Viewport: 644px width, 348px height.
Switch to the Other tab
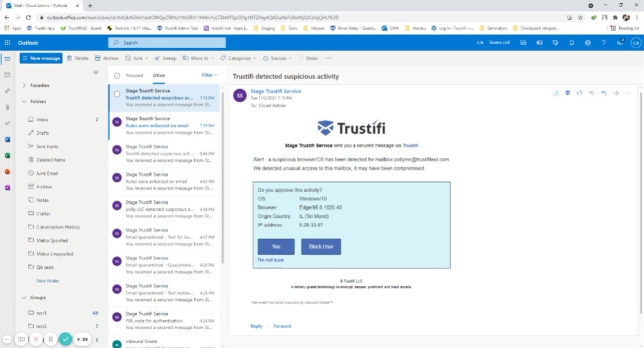159,76
